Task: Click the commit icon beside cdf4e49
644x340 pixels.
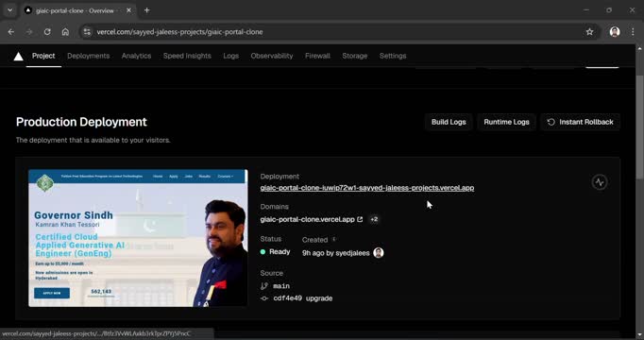Action: [264, 298]
